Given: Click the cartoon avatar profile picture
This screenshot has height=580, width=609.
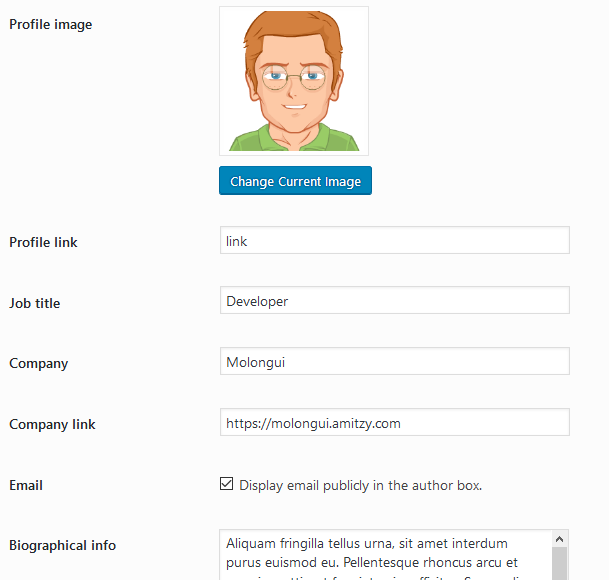Looking at the screenshot, I should [294, 81].
